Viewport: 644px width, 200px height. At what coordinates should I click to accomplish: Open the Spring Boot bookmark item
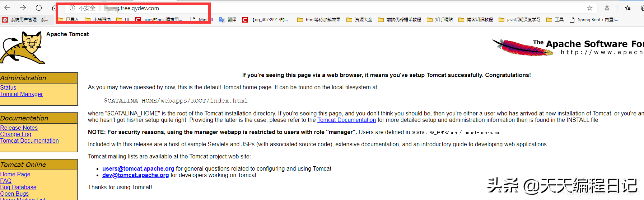point(594,20)
